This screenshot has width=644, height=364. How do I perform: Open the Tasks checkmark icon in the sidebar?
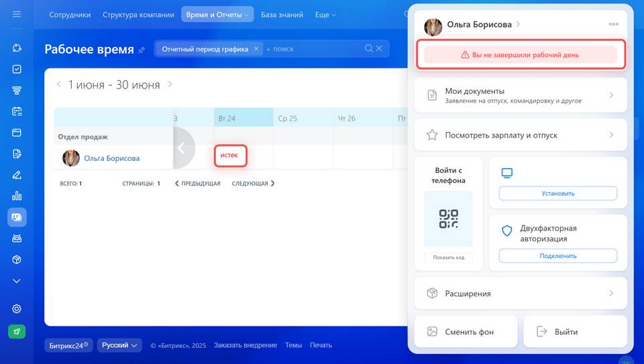pos(17,69)
